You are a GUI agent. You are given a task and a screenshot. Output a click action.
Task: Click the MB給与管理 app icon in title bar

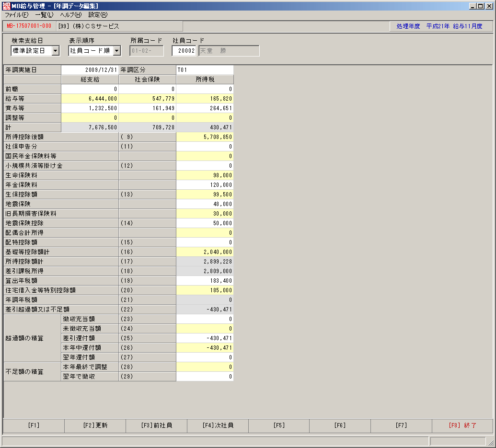[6, 6]
